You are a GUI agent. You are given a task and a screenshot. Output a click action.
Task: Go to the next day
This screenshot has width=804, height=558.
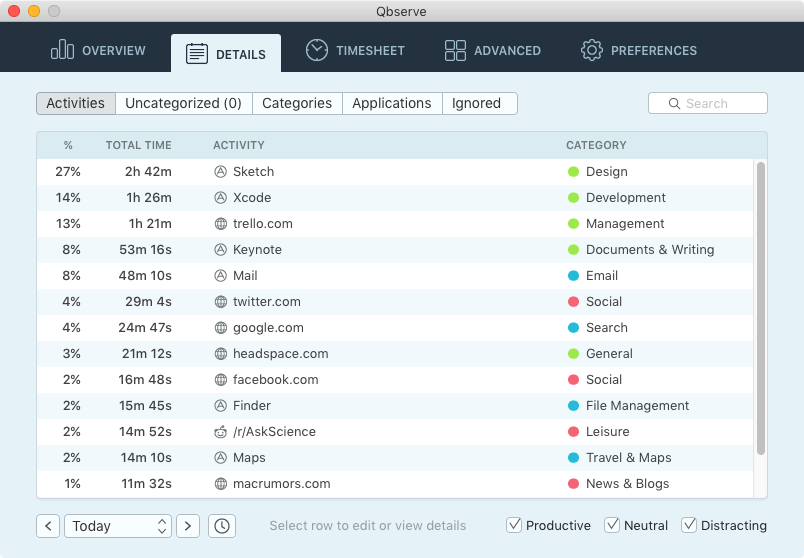[x=188, y=526]
